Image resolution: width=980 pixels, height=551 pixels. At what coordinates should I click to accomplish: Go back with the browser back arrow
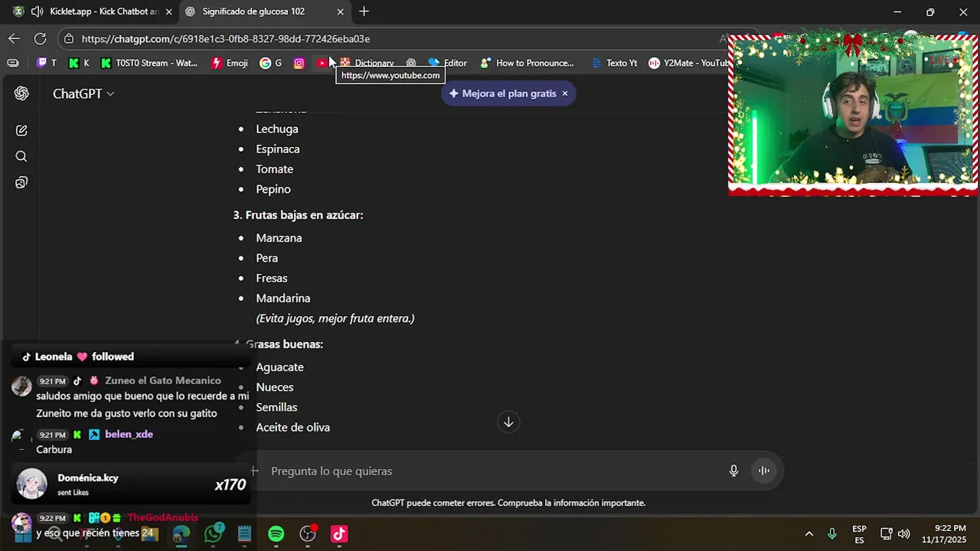[x=15, y=38]
